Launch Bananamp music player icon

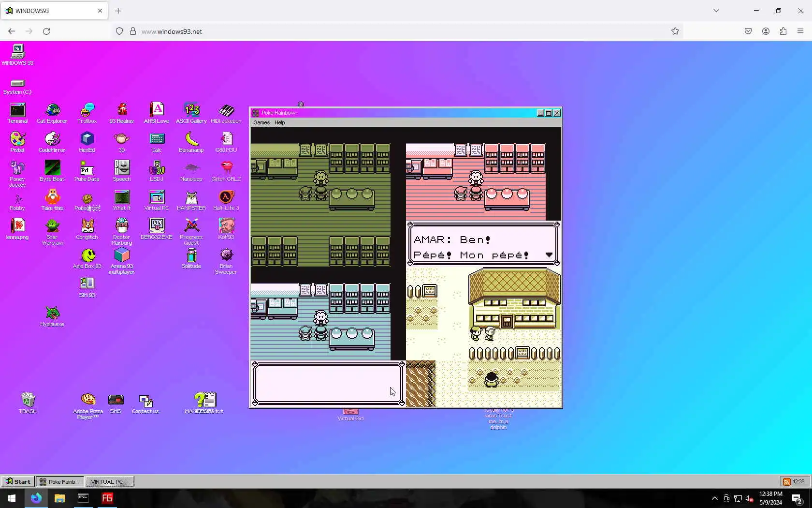[x=191, y=142]
